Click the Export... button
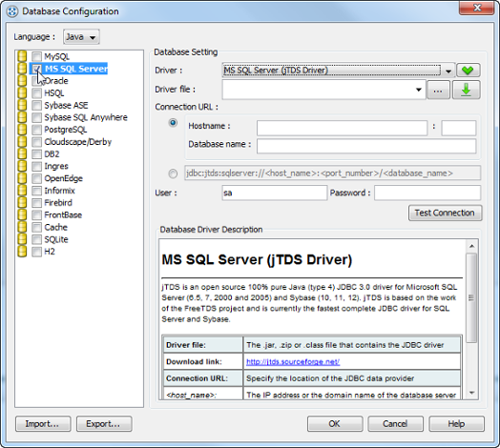 (x=104, y=424)
